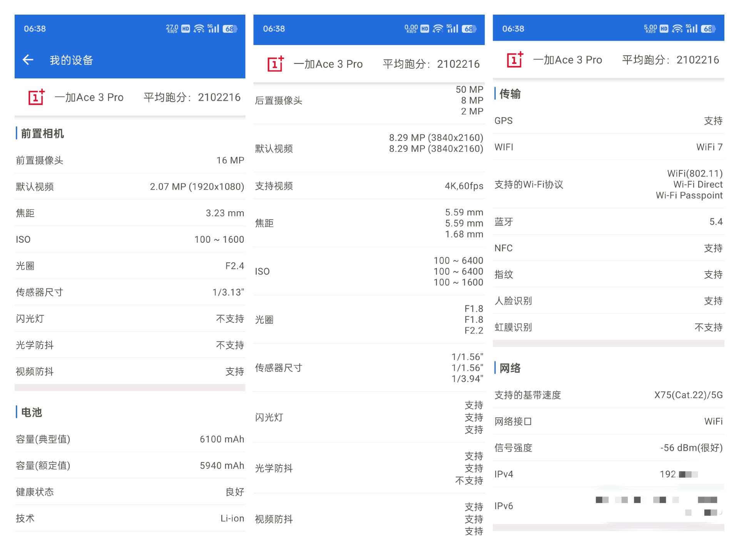739x560 pixels.
Task: Tap the WiFi 7 value
Action: tap(709, 147)
